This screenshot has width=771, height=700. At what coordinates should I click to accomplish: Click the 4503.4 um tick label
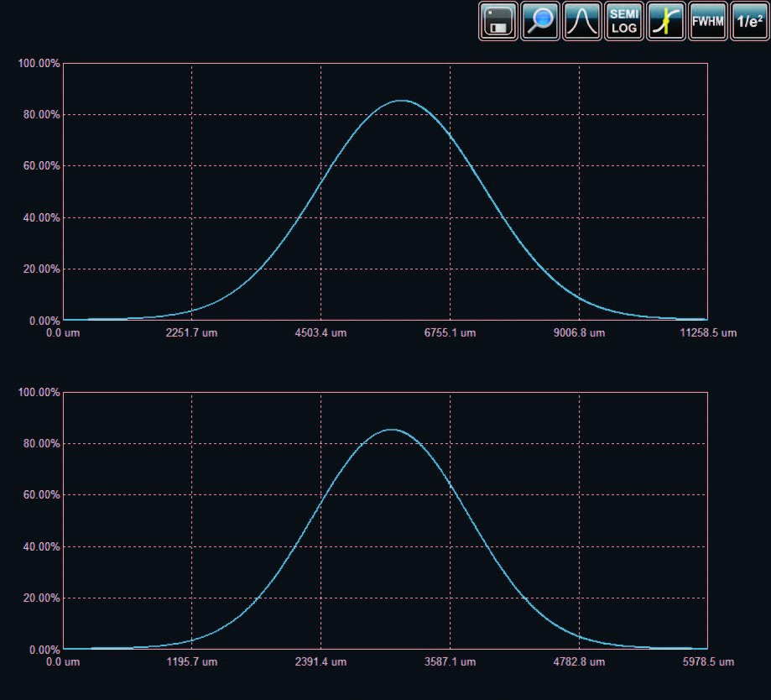(320, 333)
